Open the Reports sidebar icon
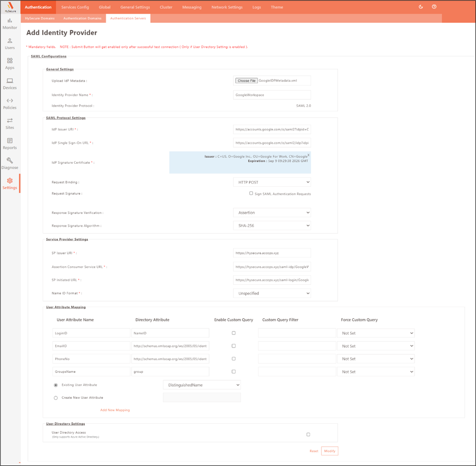Screen dimensions: 476x466 (10, 143)
